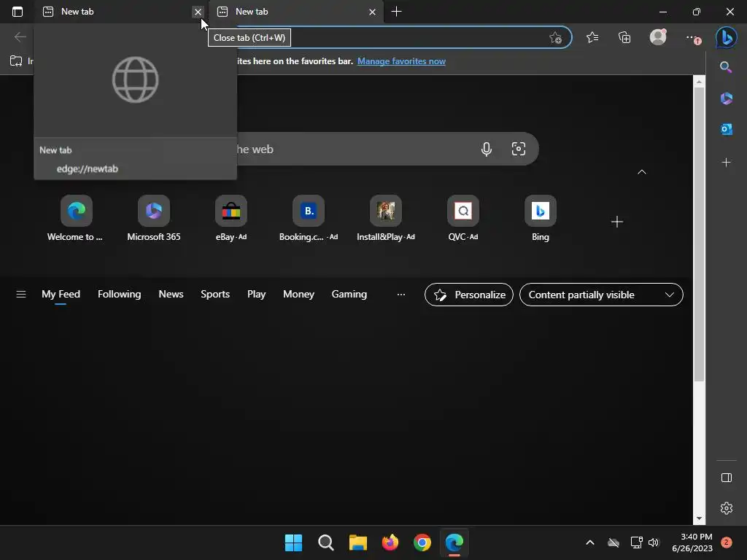Image resolution: width=747 pixels, height=560 pixels.
Task: Open a new tab with plus button
Action: coord(396,12)
